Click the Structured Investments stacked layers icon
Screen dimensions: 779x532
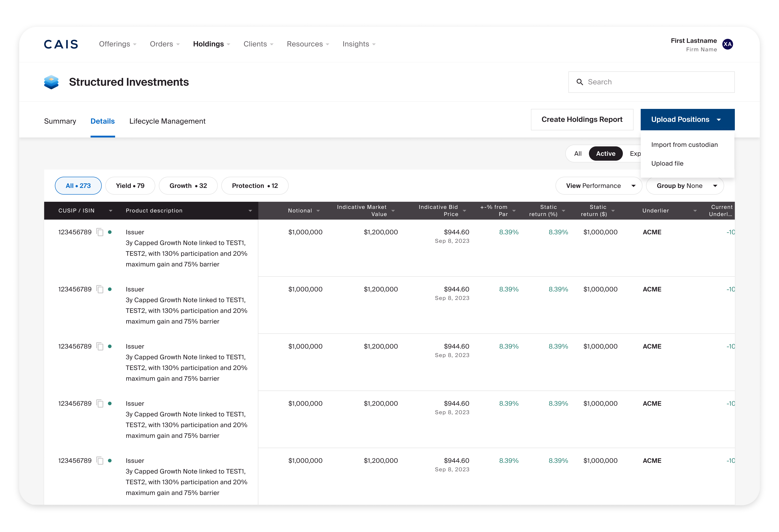click(x=51, y=82)
